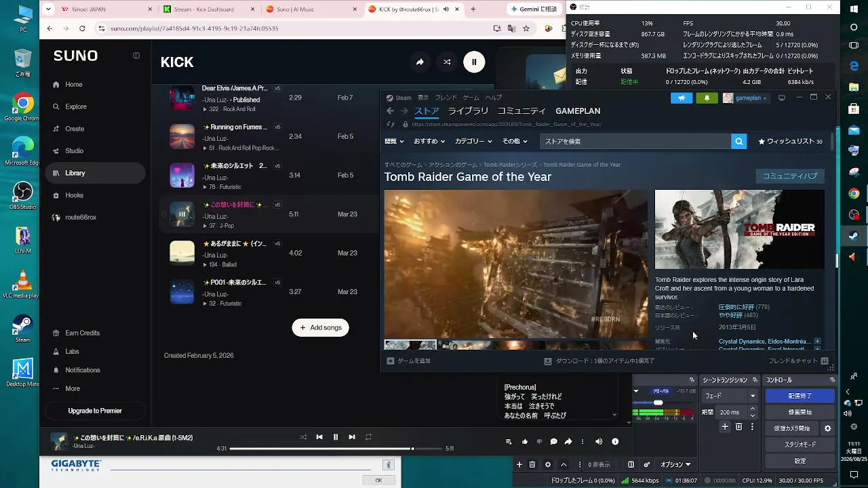Open the Steam 閲覧 dropdown

pyautogui.click(x=394, y=141)
